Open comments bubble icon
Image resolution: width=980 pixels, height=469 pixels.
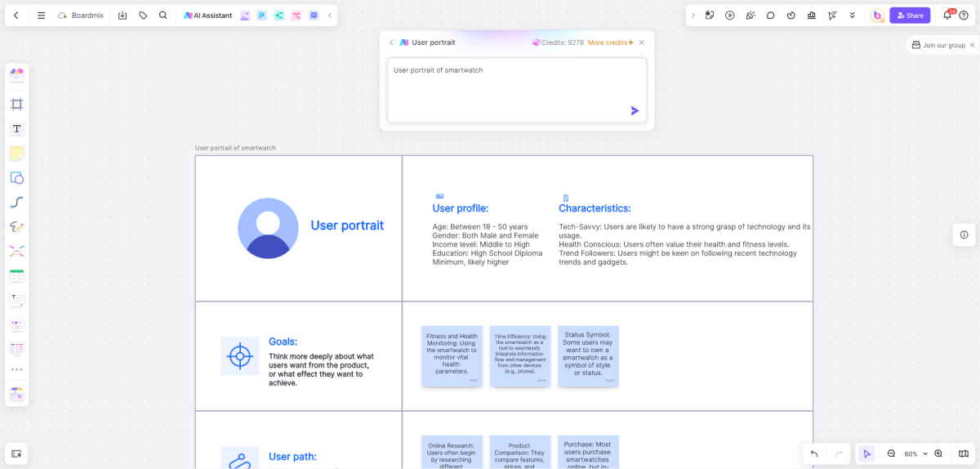(x=770, y=16)
